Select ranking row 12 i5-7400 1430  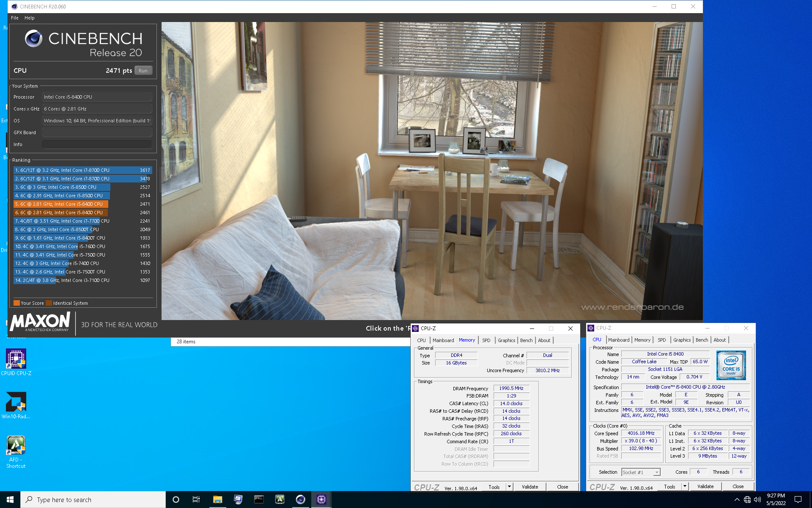pyautogui.click(x=82, y=263)
